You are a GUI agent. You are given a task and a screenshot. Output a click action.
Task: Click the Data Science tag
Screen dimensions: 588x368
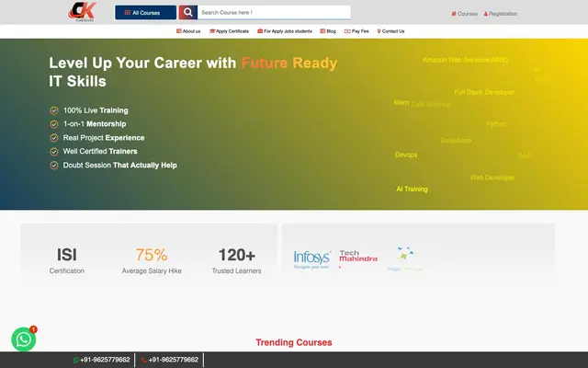click(430, 104)
